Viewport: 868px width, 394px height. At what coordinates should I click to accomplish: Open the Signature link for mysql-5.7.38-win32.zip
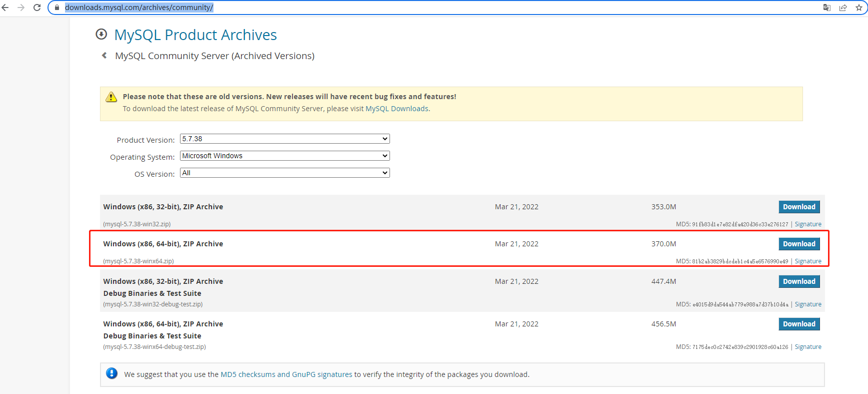click(x=808, y=224)
